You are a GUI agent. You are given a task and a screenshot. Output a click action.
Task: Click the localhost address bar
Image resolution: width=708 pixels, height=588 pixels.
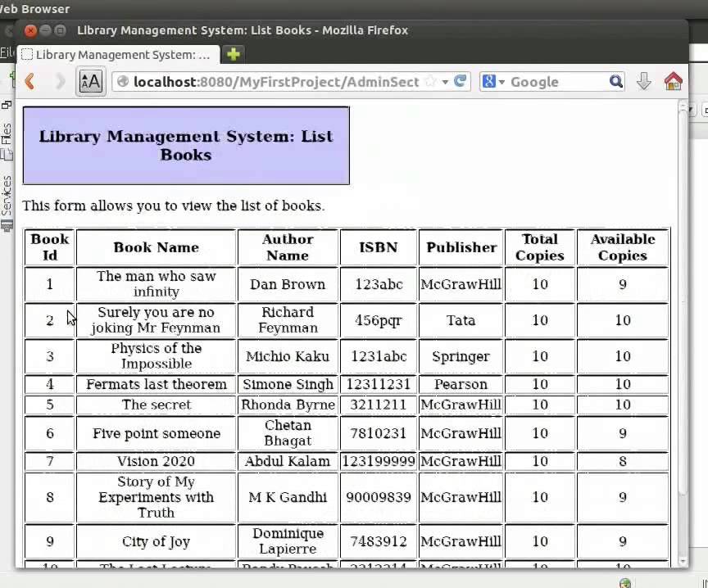coord(277,82)
